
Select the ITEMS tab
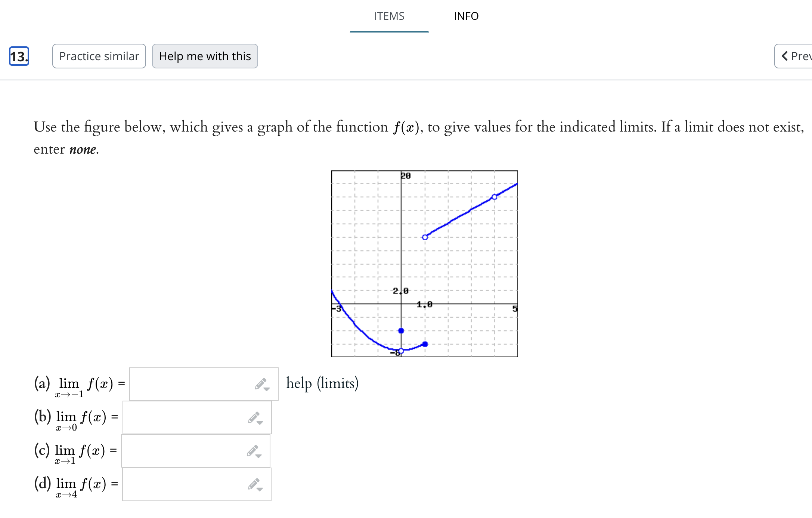pos(389,16)
